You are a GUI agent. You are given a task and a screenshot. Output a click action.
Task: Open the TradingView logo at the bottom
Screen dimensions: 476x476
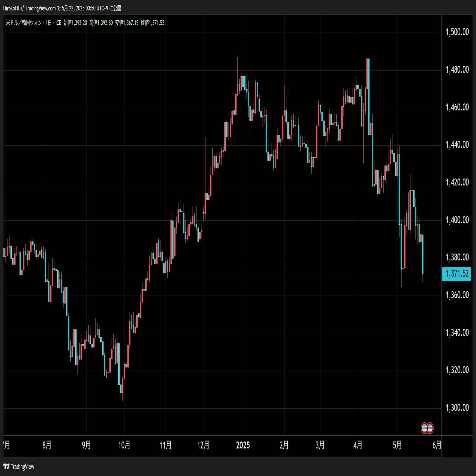click(x=19, y=467)
